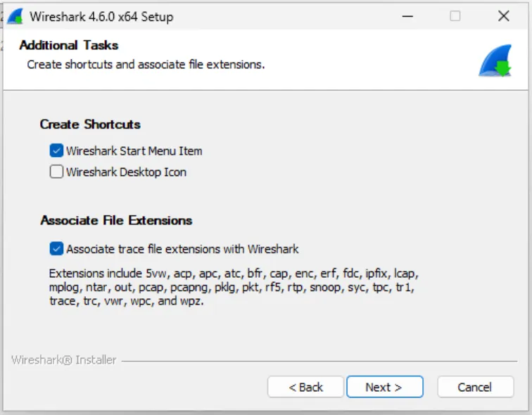Click the 'Additional Tasks' page heading
This screenshot has width=532, height=415.
coord(69,45)
